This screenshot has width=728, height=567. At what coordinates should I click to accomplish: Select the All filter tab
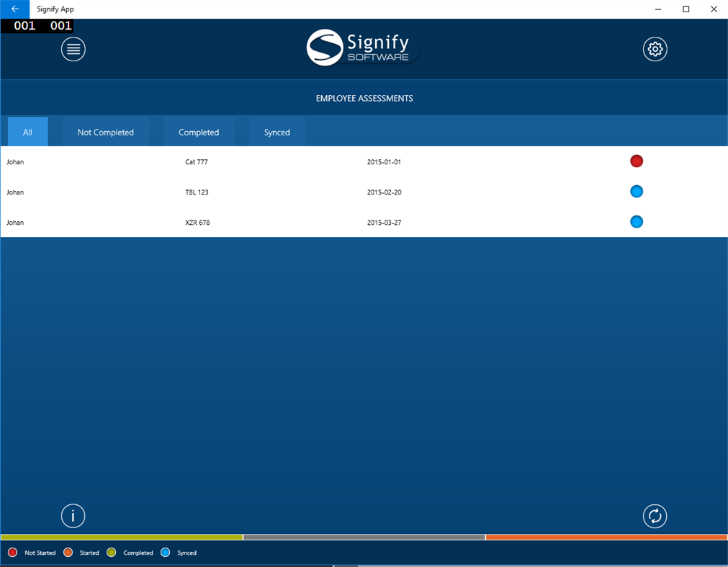pyautogui.click(x=27, y=132)
